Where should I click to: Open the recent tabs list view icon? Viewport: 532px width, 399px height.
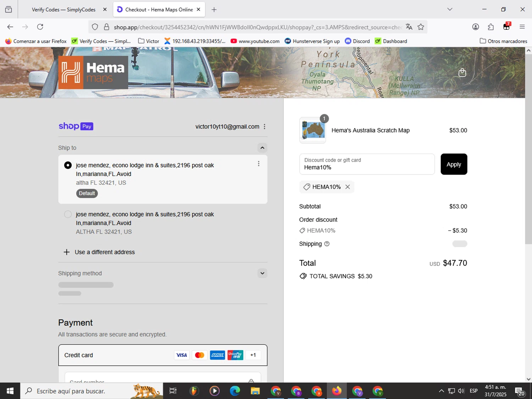(x=9, y=10)
